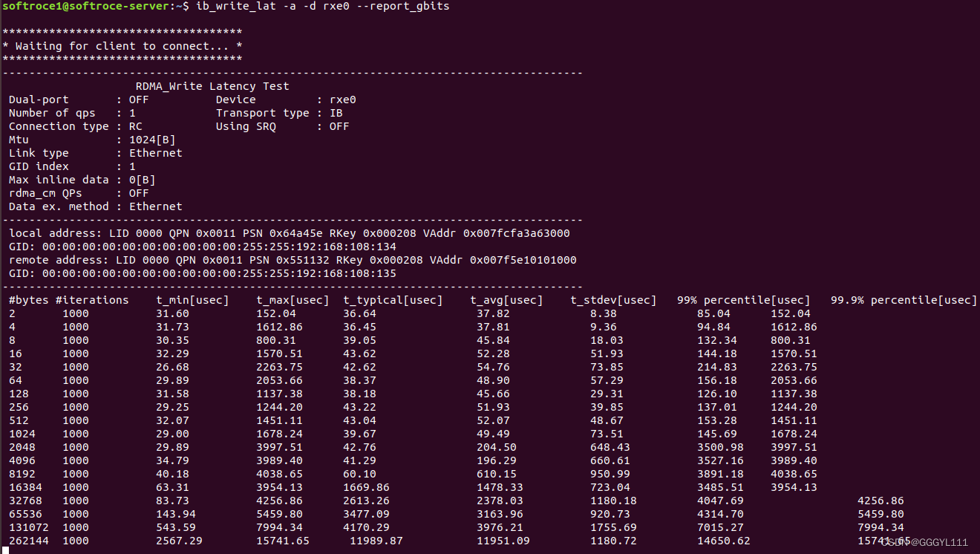
Task: Click t_typical value 1669.86 in 16384-byte row
Action: [366, 487]
